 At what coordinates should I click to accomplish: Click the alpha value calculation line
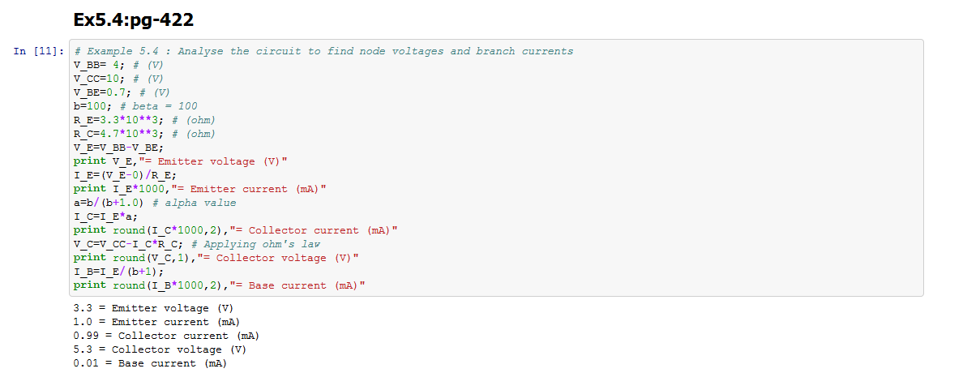154,203
